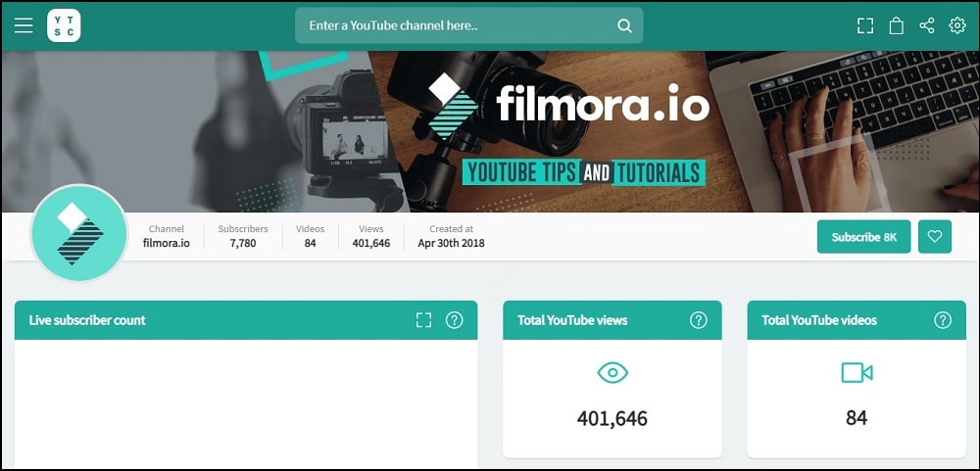The height and width of the screenshot is (471, 980).
Task: Click the filmora.io banner image
Action: [490, 131]
